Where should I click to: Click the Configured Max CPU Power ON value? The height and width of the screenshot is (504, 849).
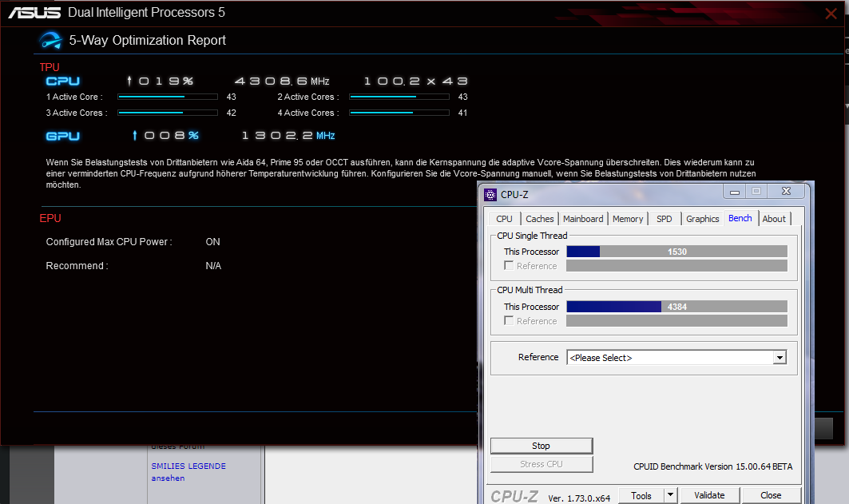(x=212, y=242)
